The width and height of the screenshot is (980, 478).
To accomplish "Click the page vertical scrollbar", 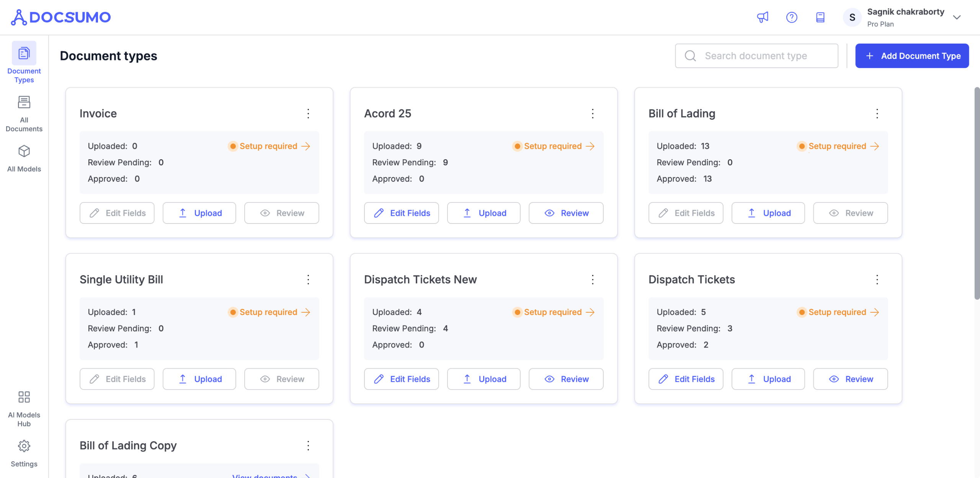I will [977, 193].
